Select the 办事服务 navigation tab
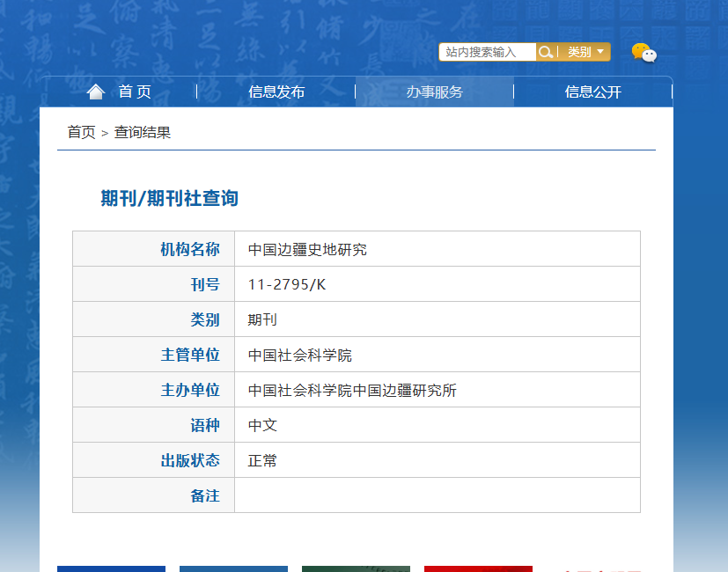 435,92
